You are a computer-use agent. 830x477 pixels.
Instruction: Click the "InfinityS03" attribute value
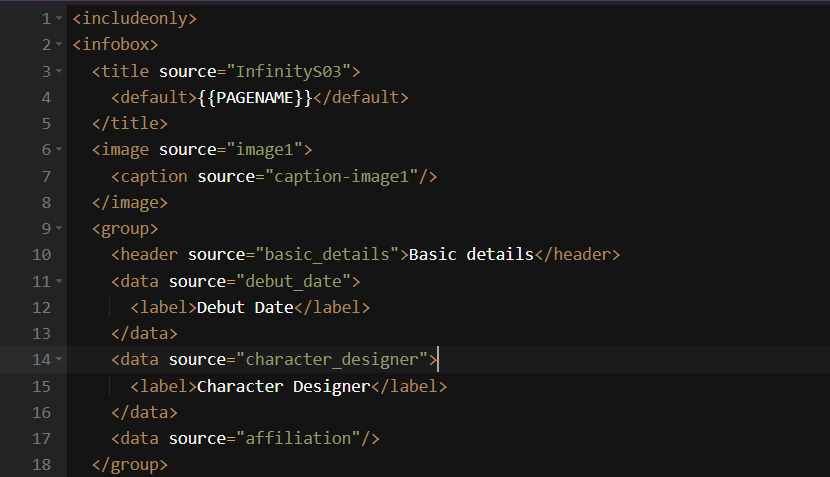point(288,71)
